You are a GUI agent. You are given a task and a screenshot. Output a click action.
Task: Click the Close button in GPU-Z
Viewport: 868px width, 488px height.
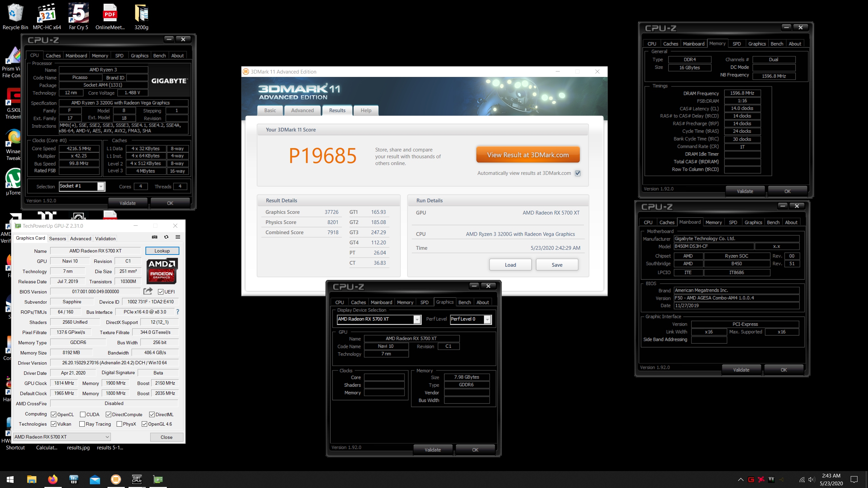click(x=166, y=437)
